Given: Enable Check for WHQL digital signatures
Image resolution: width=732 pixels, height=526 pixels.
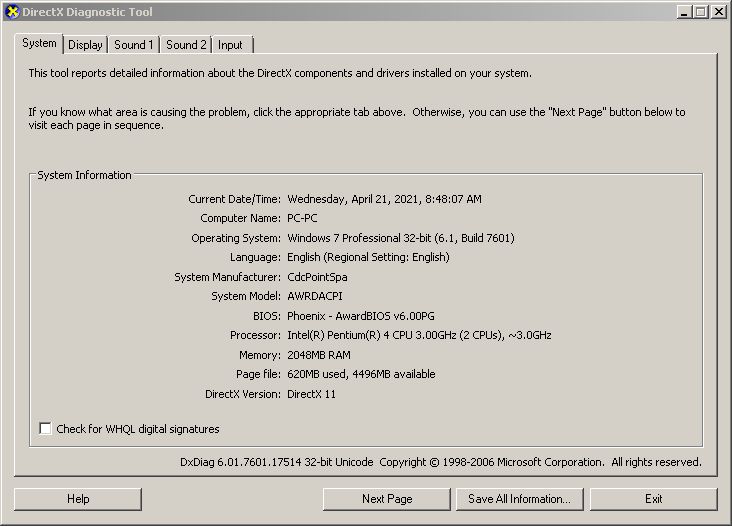Looking at the screenshot, I should point(45,428).
